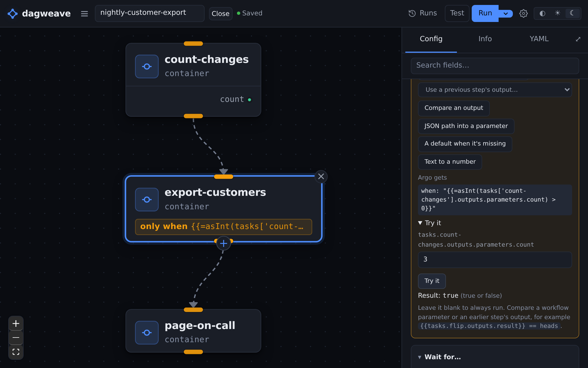The image size is (588, 368).
Task: Switch to light theme
Action: [557, 13]
